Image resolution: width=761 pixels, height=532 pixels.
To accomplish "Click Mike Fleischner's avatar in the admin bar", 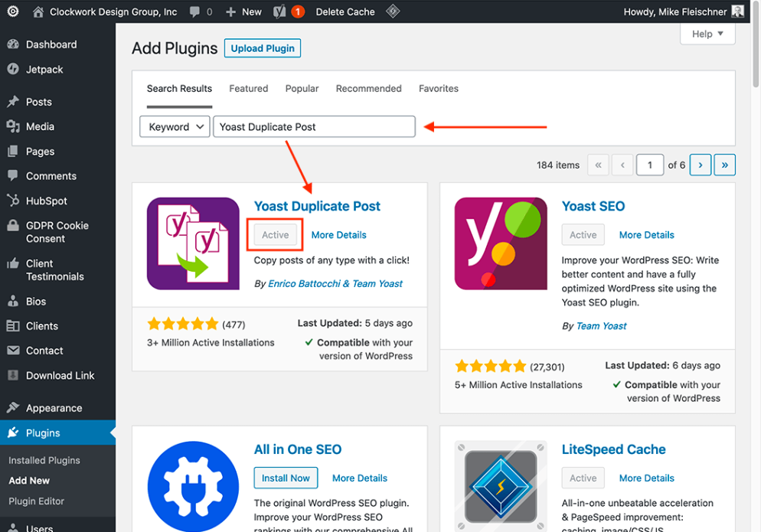I will pyautogui.click(x=737, y=11).
